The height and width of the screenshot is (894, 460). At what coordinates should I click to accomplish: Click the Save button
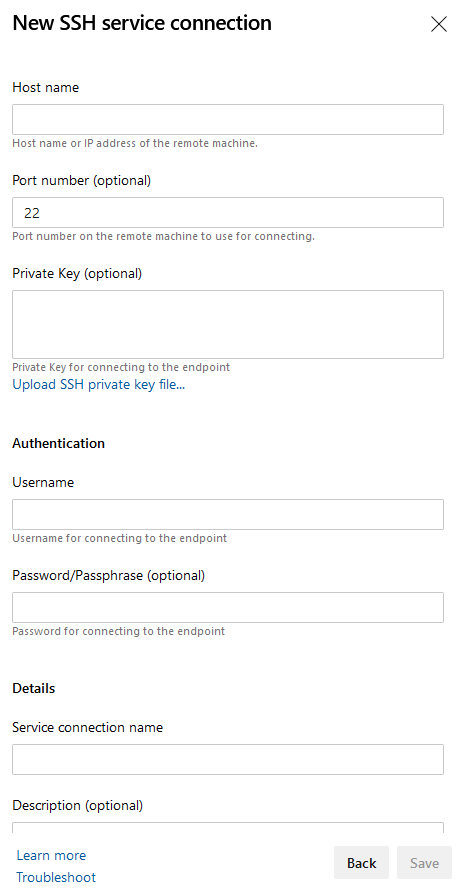coord(425,863)
